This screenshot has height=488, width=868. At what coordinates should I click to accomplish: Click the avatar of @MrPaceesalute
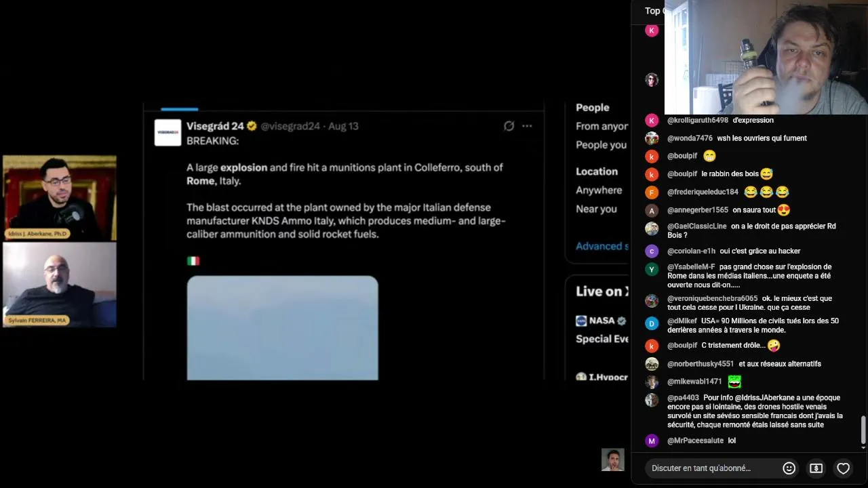click(x=652, y=441)
